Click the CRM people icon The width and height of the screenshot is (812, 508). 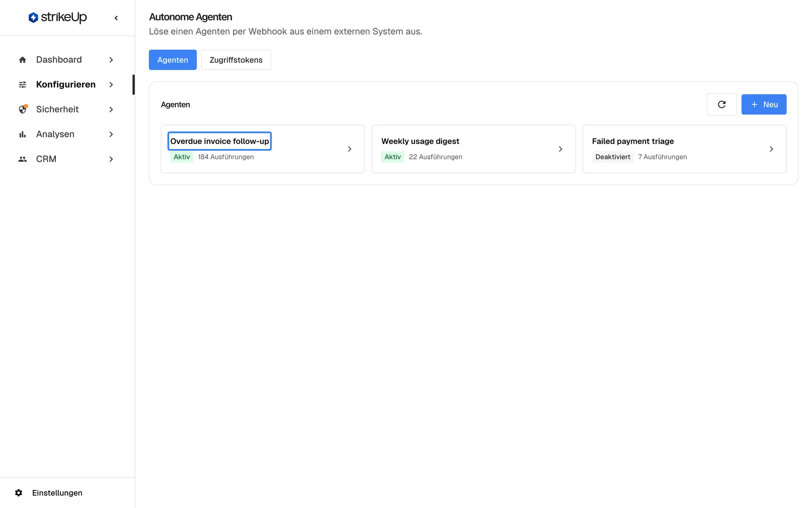(23, 159)
